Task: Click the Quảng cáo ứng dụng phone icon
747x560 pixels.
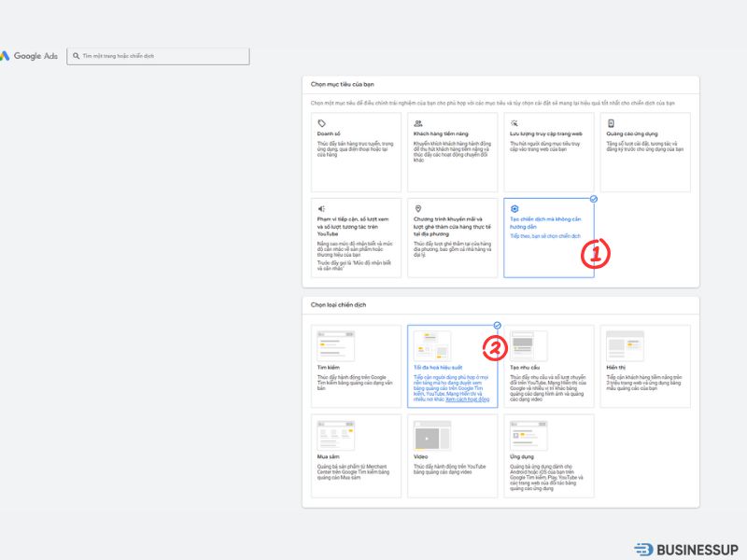Action: click(611, 123)
